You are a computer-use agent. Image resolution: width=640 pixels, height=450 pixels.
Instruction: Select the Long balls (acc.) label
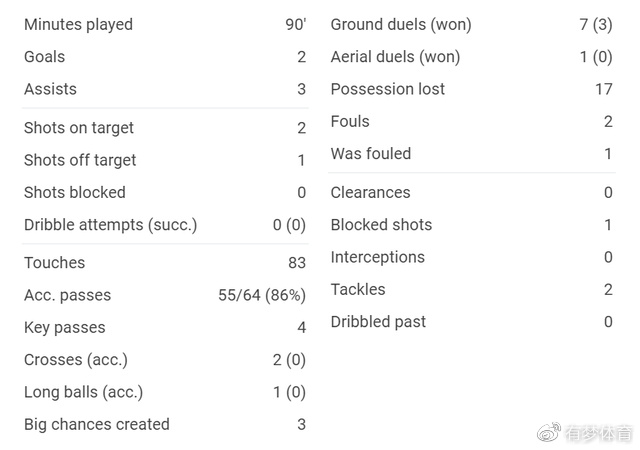point(83,392)
